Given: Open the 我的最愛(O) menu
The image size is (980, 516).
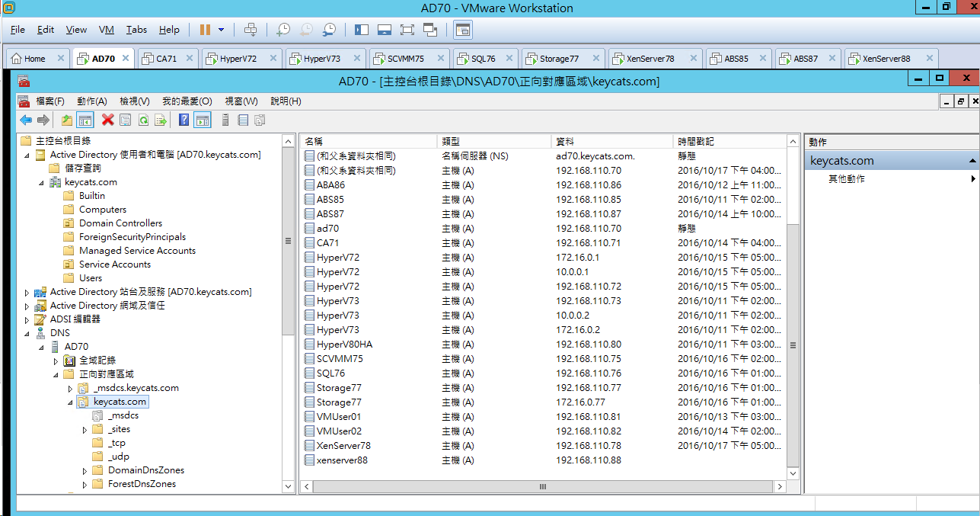Looking at the screenshot, I should click(x=187, y=101).
